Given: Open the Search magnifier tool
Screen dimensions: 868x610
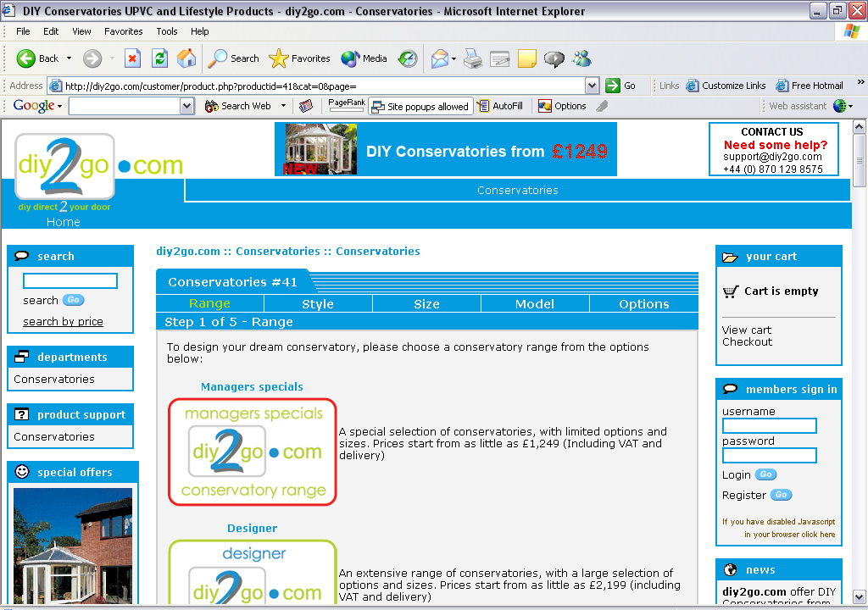Looking at the screenshot, I should [216, 58].
